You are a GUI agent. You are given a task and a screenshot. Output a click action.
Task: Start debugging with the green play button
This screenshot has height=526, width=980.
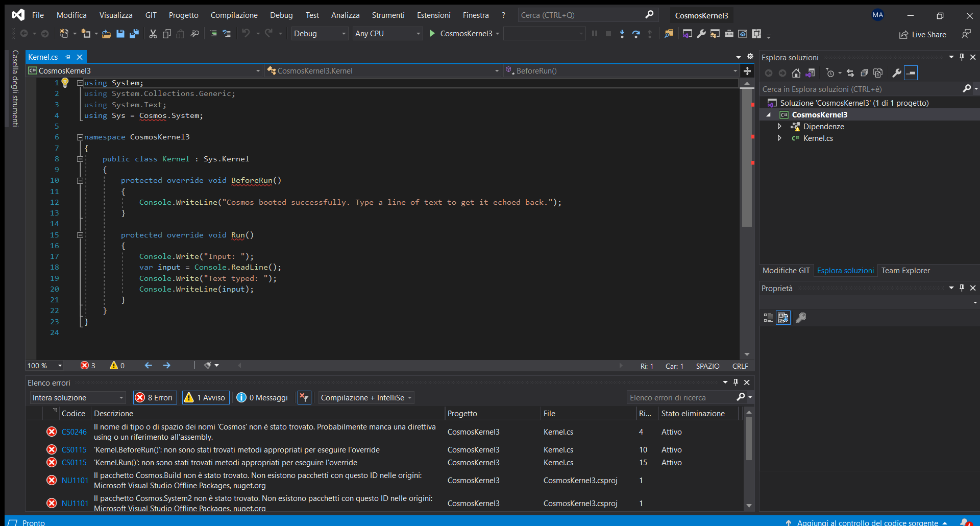[433, 33]
